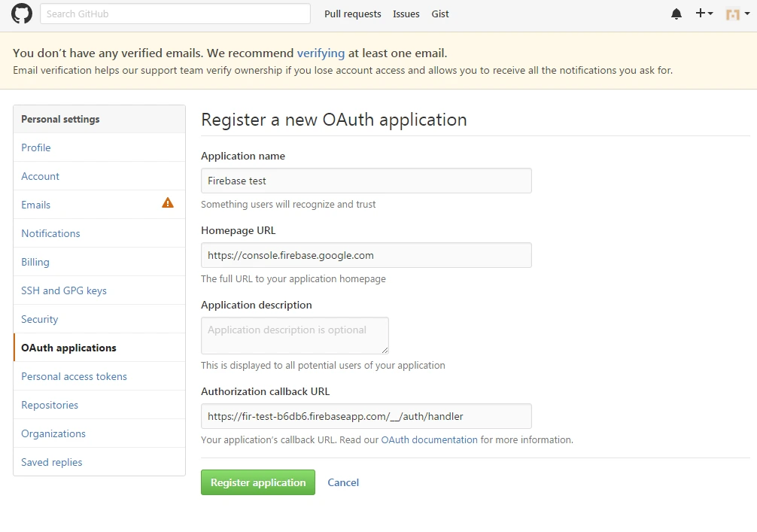Viewport: 757px width, 532px height.
Task: Click the Authorization callback URL field
Action: pyautogui.click(x=366, y=416)
